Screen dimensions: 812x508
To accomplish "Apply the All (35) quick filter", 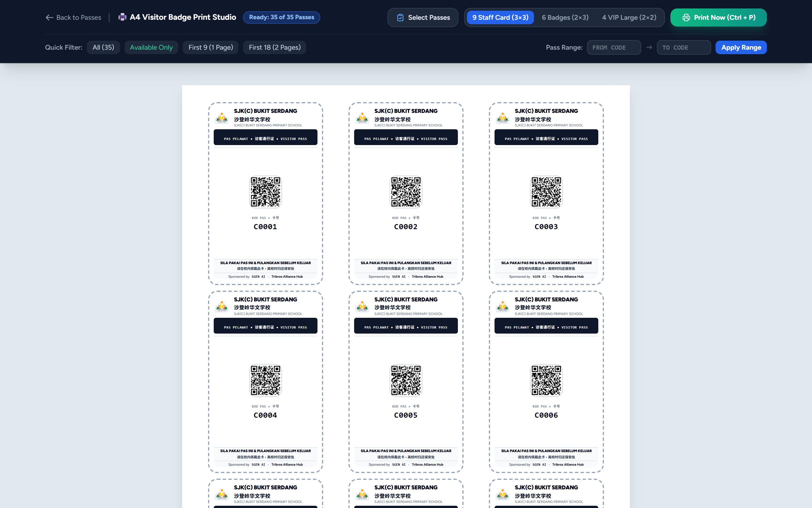I will coord(103,47).
